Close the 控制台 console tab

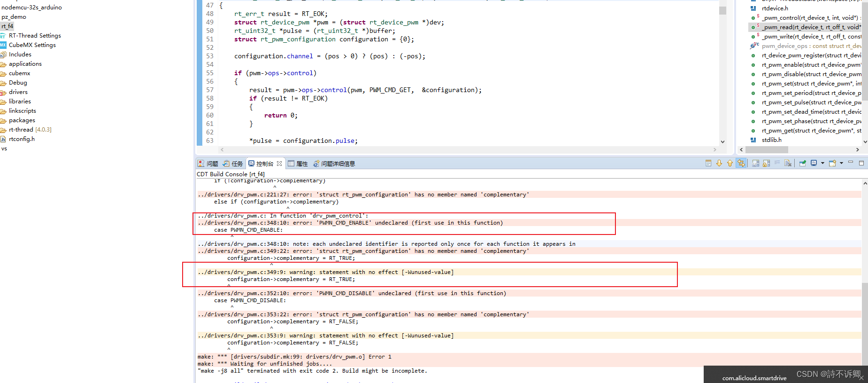tap(279, 164)
